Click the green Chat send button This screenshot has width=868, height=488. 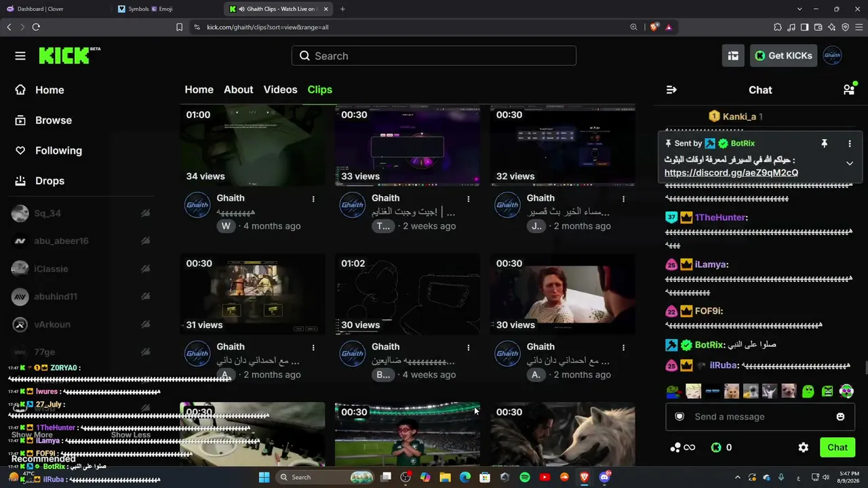pyautogui.click(x=837, y=447)
